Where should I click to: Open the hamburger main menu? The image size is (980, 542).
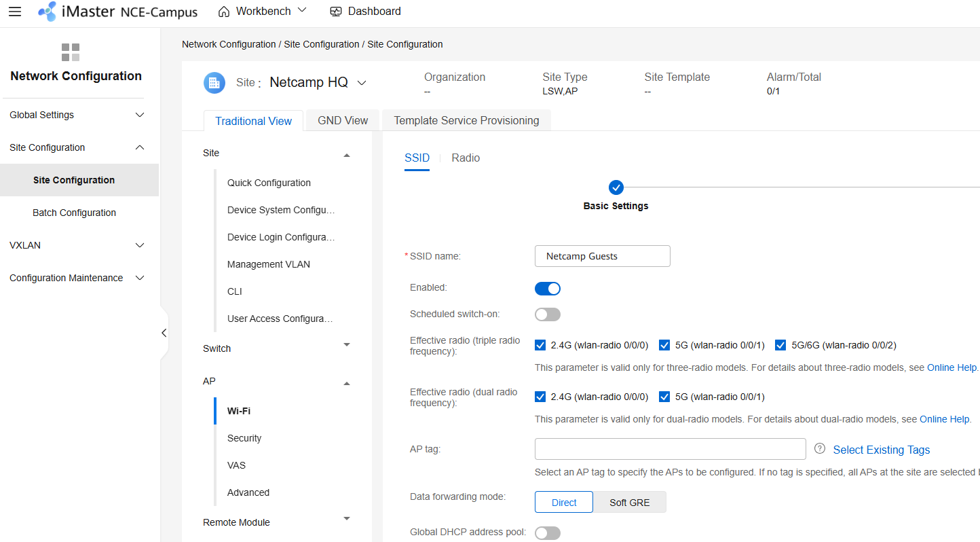14,12
